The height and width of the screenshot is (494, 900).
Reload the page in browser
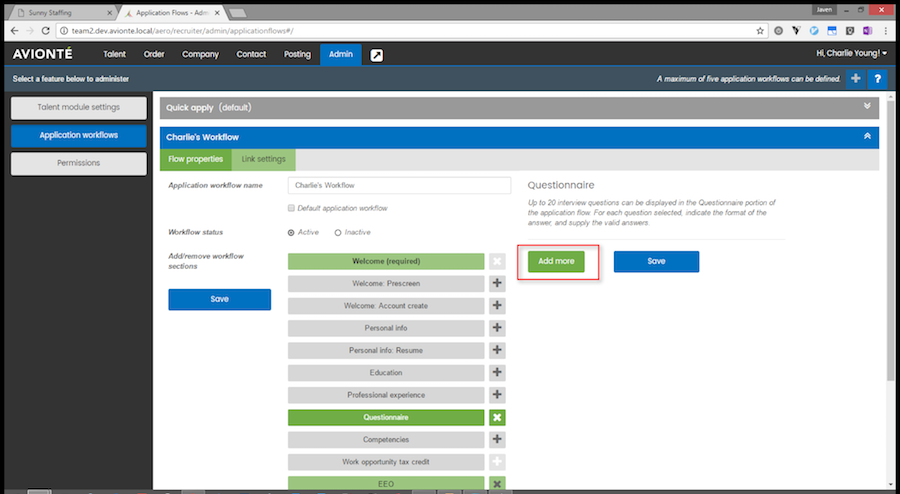pos(45,31)
